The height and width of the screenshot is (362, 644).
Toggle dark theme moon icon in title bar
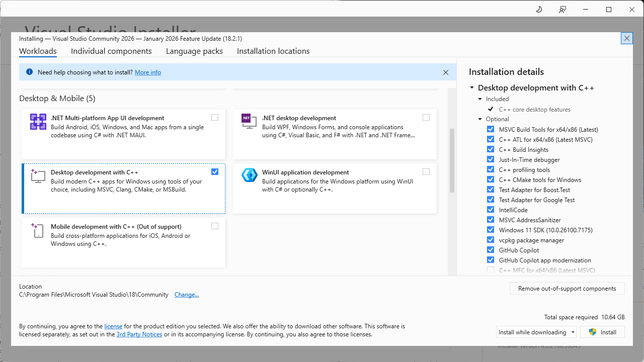coord(539,10)
